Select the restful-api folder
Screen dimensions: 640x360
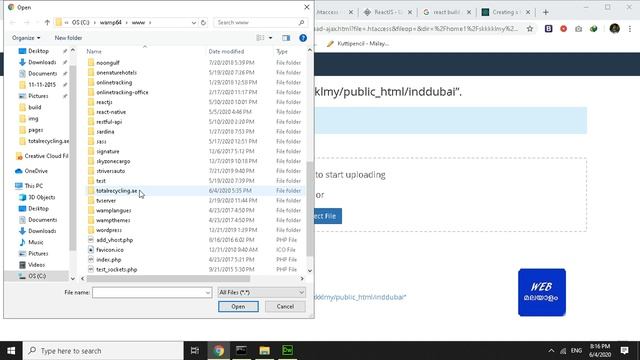[x=109, y=122]
